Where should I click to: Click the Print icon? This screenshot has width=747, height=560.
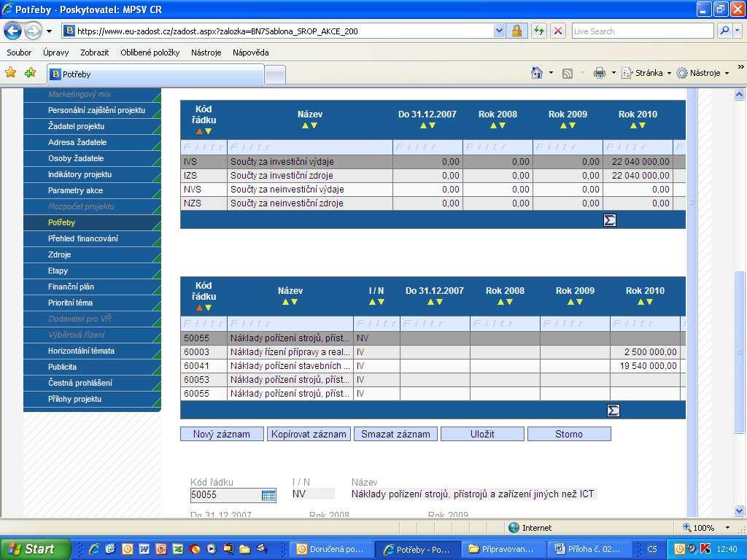[x=600, y=73]
